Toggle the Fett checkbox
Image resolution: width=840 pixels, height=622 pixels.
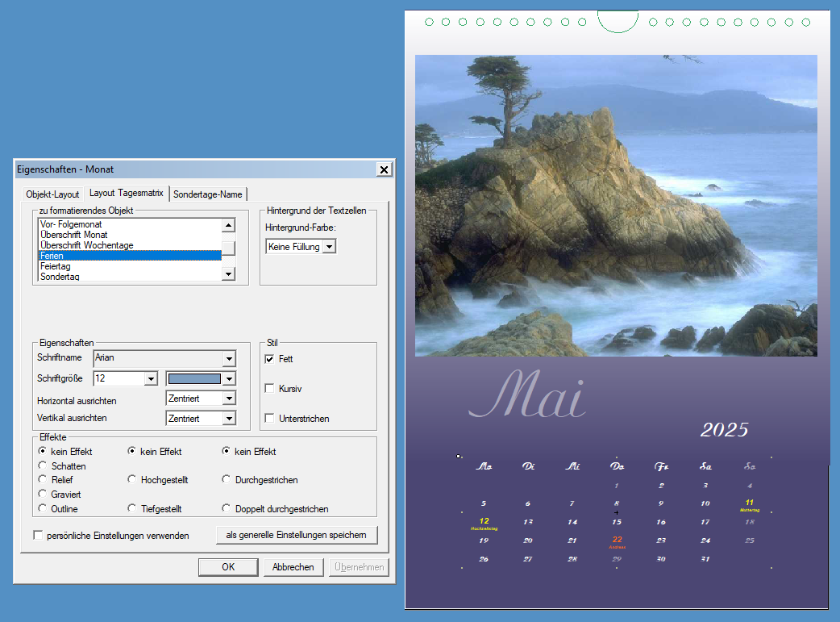coord(270,359)
